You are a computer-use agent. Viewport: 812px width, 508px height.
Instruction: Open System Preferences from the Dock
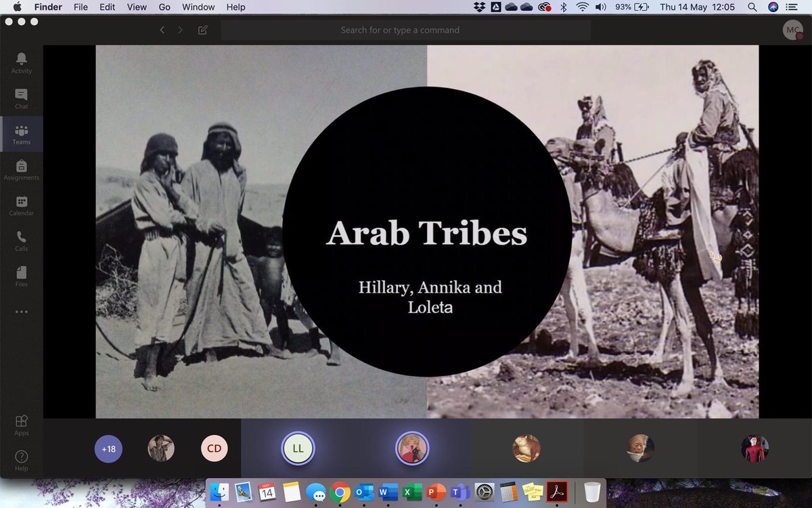484,492
